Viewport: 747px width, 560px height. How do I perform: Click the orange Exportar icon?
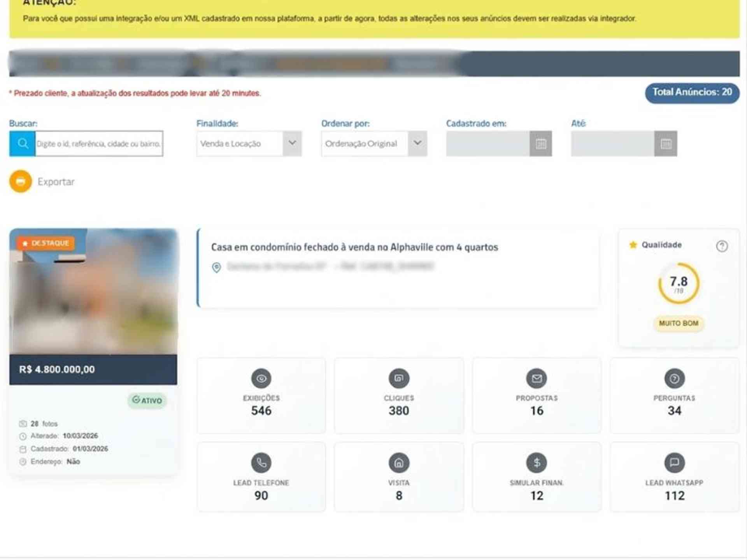[21, 181]
